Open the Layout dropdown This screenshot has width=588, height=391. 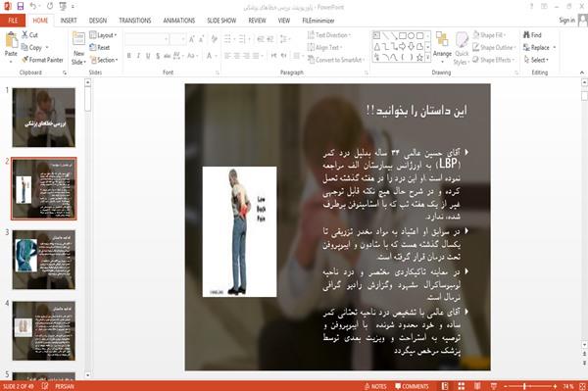tap(103, 35)
